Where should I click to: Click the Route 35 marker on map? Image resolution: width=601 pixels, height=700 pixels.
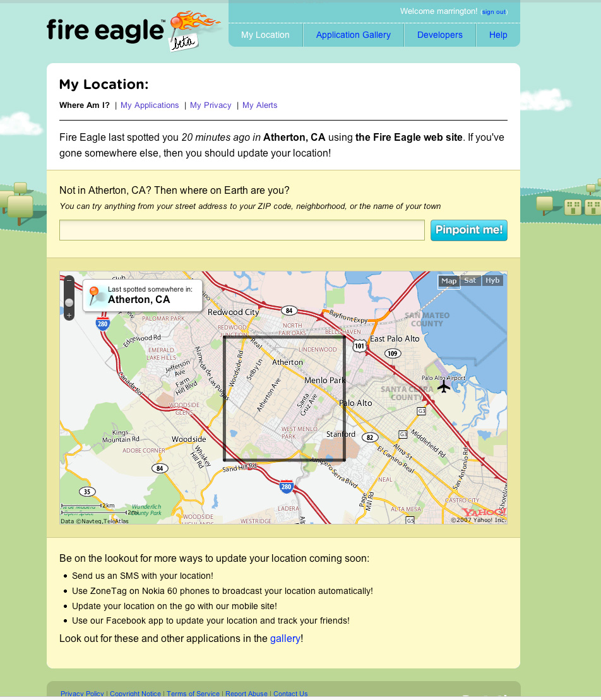(x=87, y=492)
